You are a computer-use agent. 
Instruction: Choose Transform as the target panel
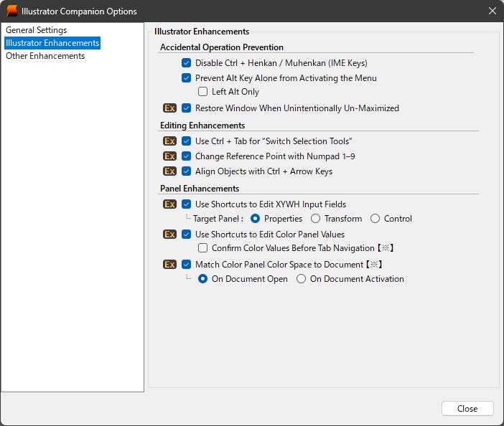pyautogui.click(x=315, y=219)
